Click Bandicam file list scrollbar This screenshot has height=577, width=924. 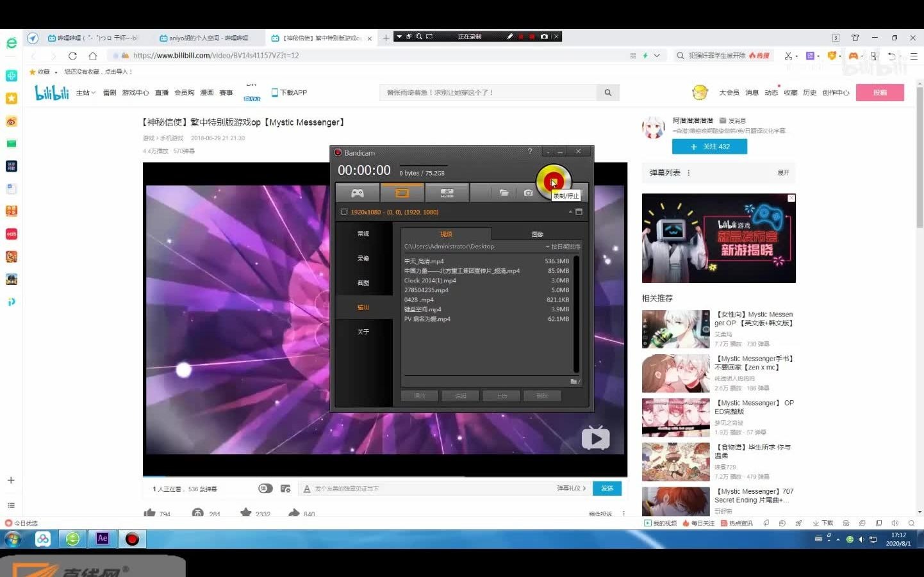tap(576, 314)
